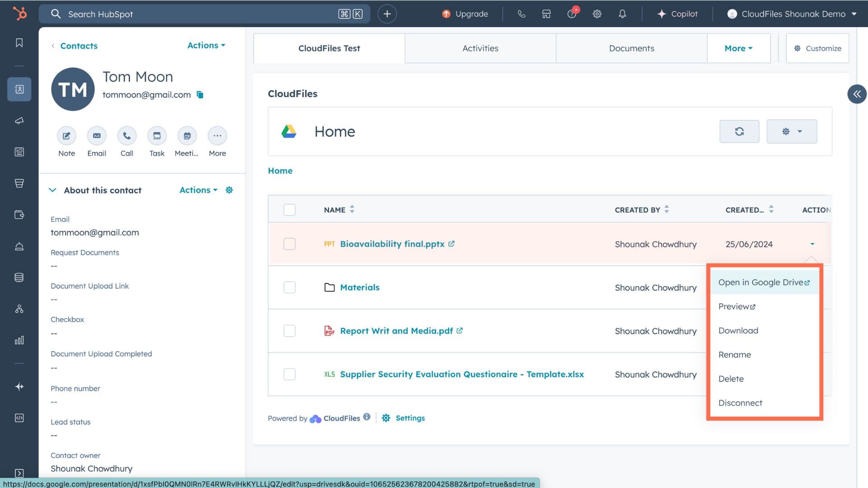Collapse the About this contact section
The width and height of the screenshot is (868, 488).
click(x=52, y=190)
